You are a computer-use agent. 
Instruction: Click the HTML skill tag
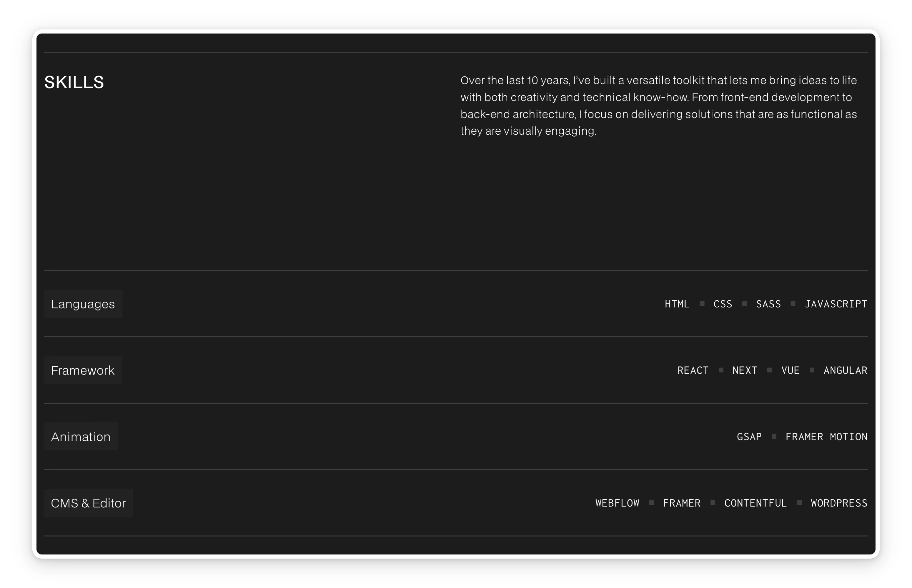pyautogui.click(x=677, y=304)
